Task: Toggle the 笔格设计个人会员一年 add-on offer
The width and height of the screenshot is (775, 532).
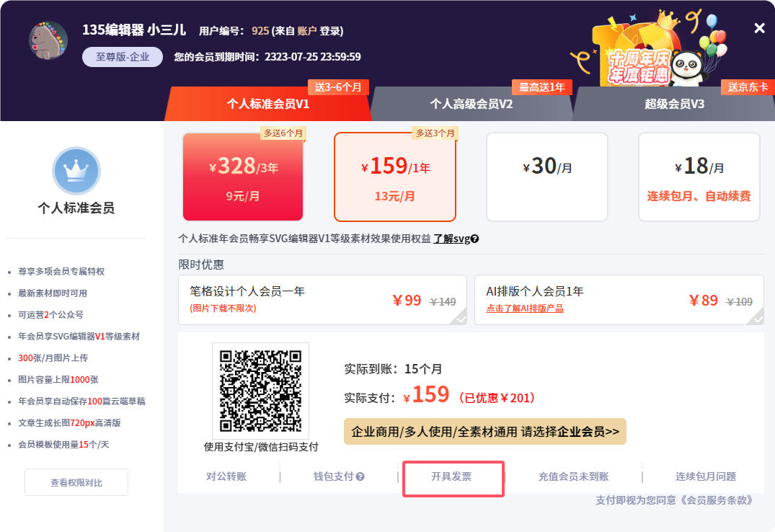Action: (322, 300)
